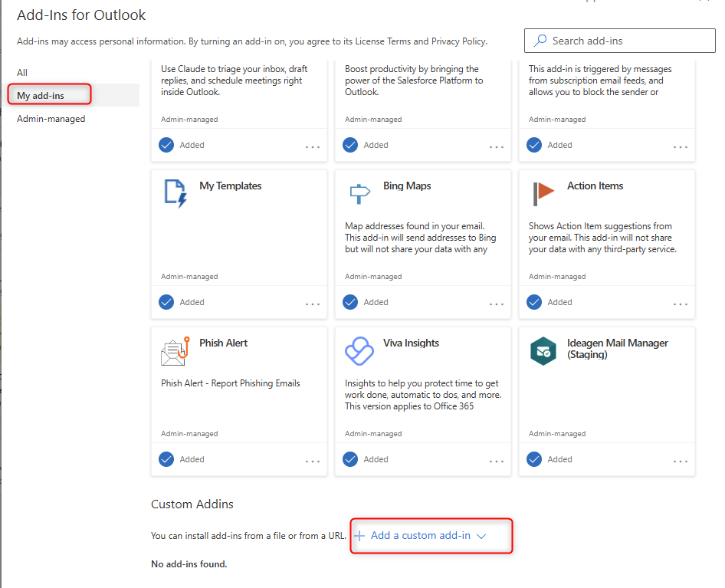Click Viva Insights description text
The height and width of the screenshot is (588, 725).
pyautogui.click(x=423, y=395)
